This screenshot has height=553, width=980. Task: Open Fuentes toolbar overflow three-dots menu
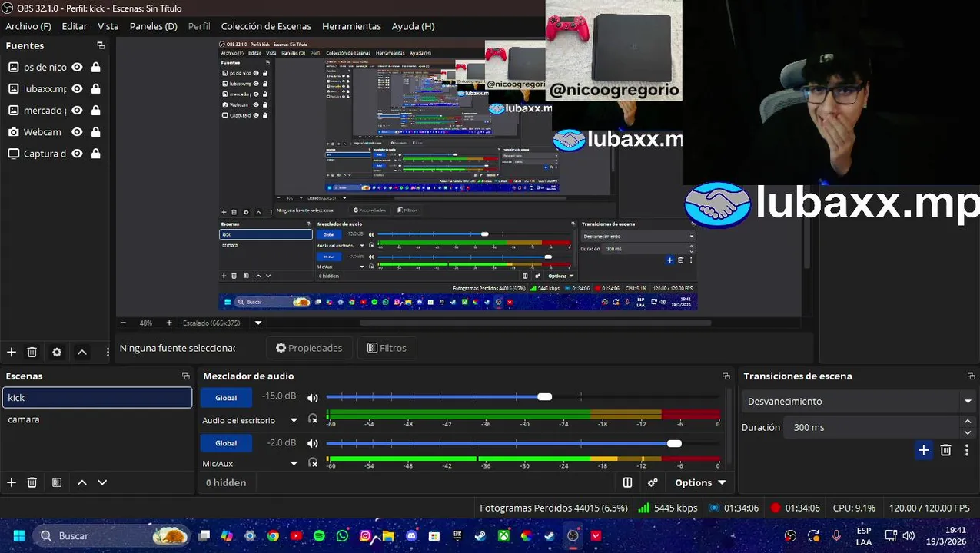point(108,352)
